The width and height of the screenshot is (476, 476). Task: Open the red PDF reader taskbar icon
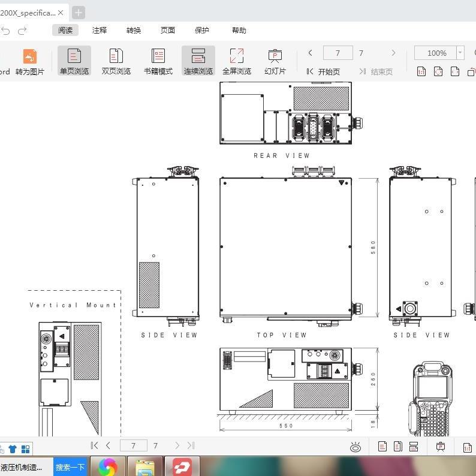coord(182,467)
